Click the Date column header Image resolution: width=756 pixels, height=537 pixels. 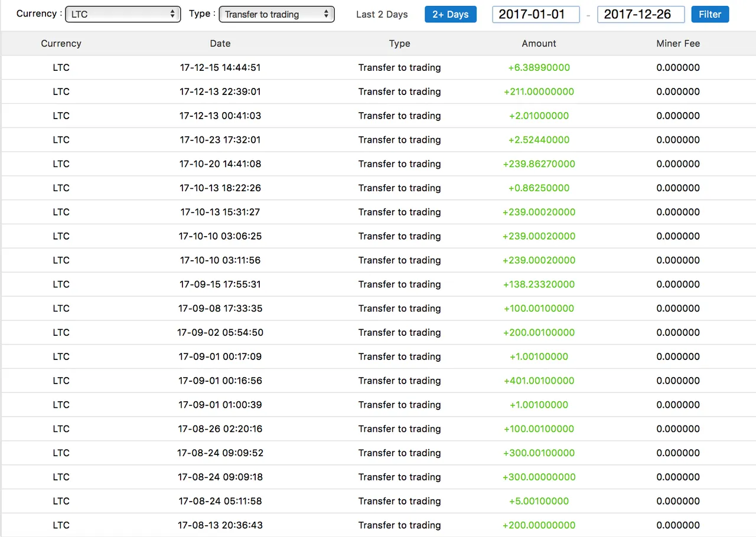[220, 43]
